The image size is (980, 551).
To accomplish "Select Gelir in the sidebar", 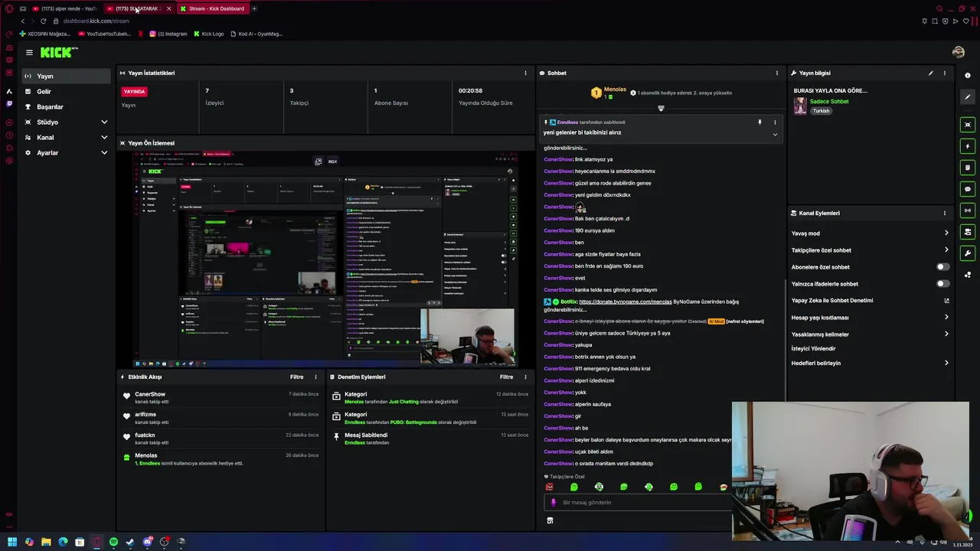I will pyautogui.click(x=66, y=92).
